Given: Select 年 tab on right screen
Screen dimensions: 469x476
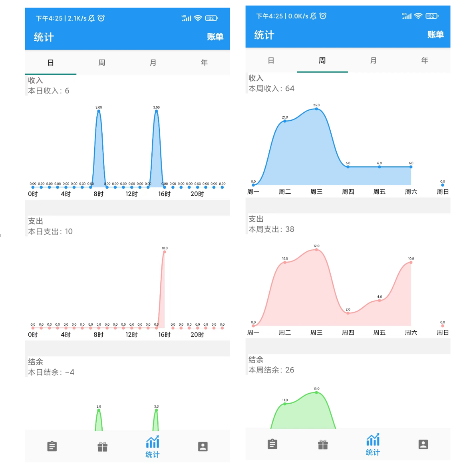Looking at the screenshot, I should pyautogui.click(x=425, y=60).
